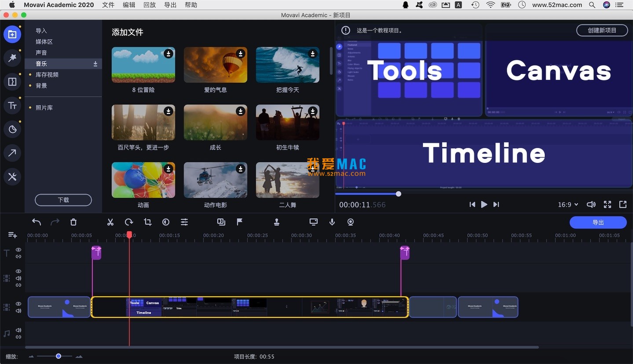This screenshot has height=364, width=633.
Task: Mute the music audio track
Action: pyautogui.click(x=18, y=330)
